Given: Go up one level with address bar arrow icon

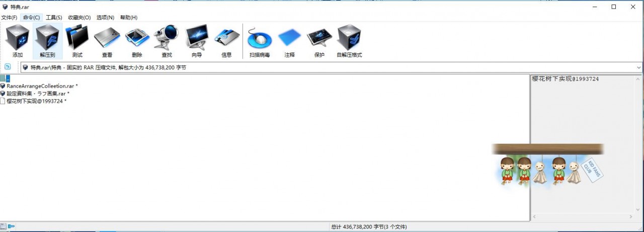Looking at the screenshot, I should click(x=8, y=67).
